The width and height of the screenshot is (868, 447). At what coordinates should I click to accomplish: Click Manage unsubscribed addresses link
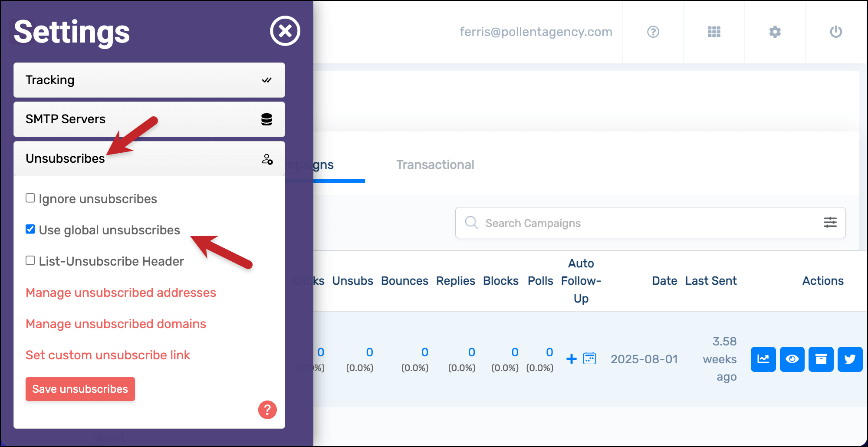(x=121, y=293)
